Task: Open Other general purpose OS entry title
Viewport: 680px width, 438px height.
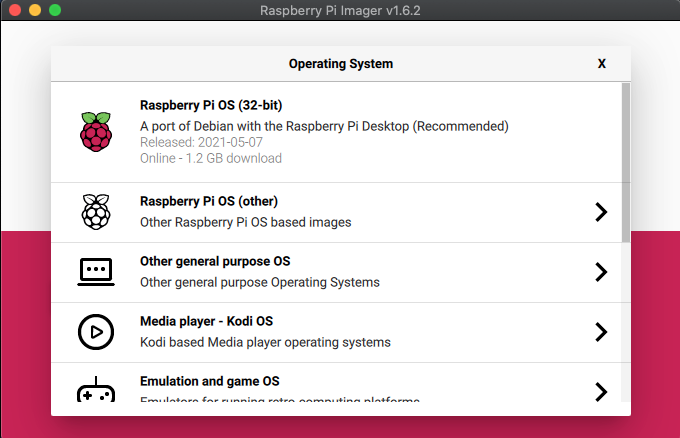Action: click(x=215, y=261)
